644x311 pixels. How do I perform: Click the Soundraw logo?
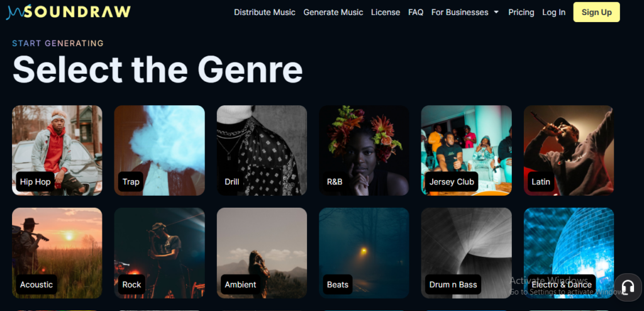68,12
